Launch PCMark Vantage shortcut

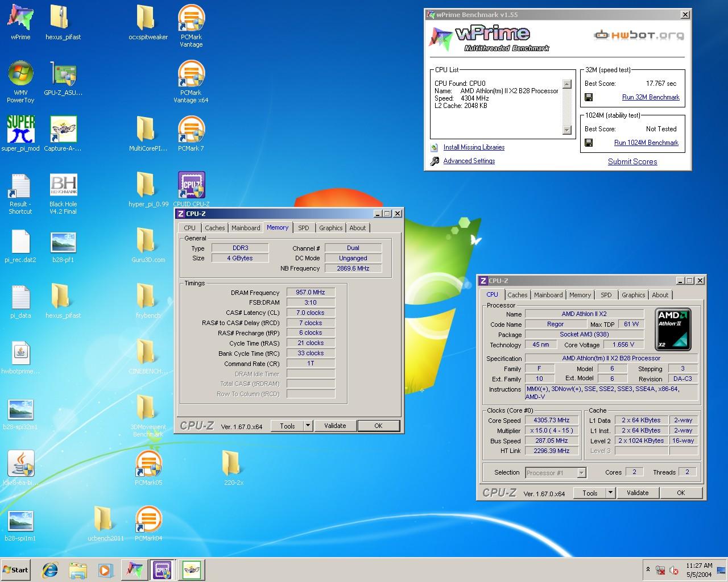[x=191, y=26]
